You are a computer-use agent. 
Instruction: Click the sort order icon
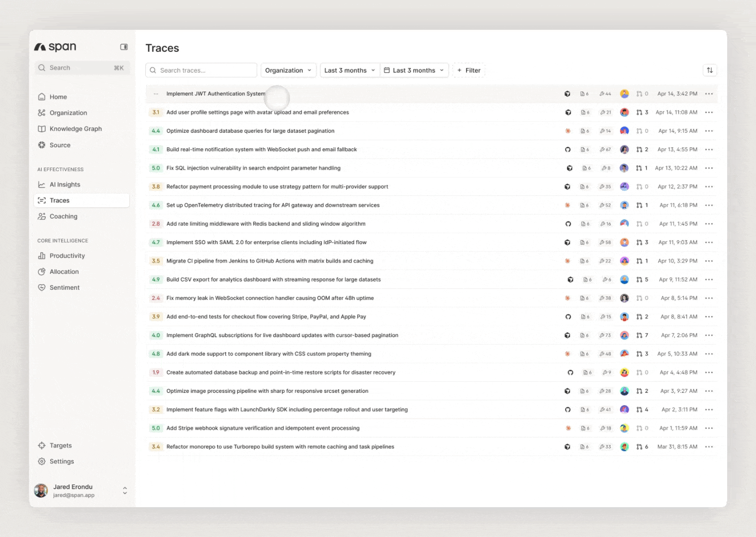[x=710, y=70]
